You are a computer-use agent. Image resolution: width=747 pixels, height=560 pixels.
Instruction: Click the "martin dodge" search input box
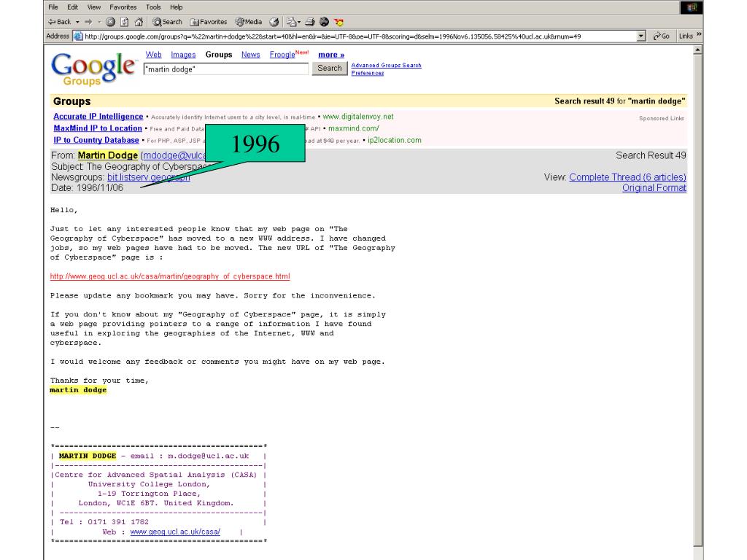pyautogui.click(x=226, y=69)
